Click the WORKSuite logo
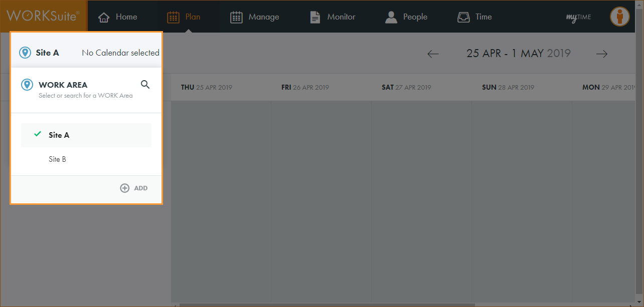The height and width of the screenshot is (307, 644). (x=43, y=16)
